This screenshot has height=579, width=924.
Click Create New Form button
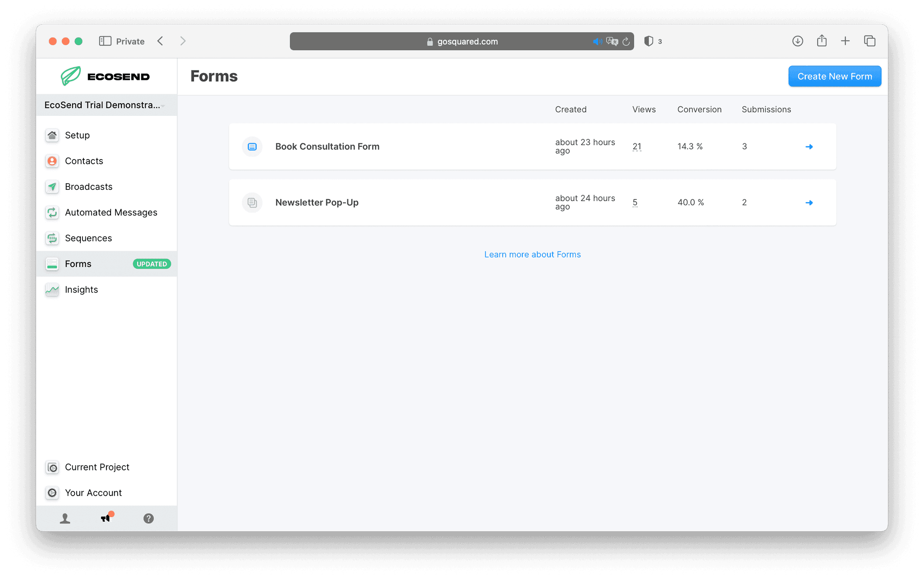point(835,76)
